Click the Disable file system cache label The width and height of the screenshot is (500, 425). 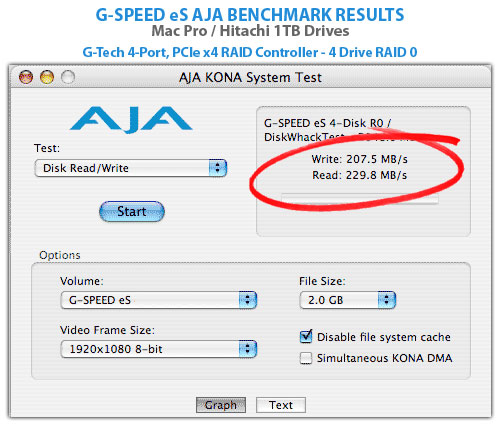(384, 337)
